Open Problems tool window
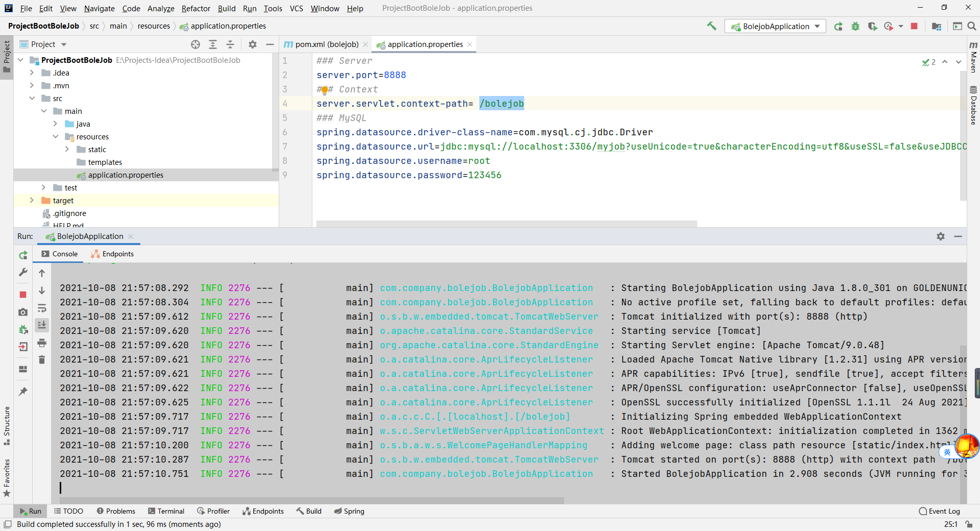Image resolution: width=980 pixels, height=531 pixels. pyautogui.click(x=116, y=511)
